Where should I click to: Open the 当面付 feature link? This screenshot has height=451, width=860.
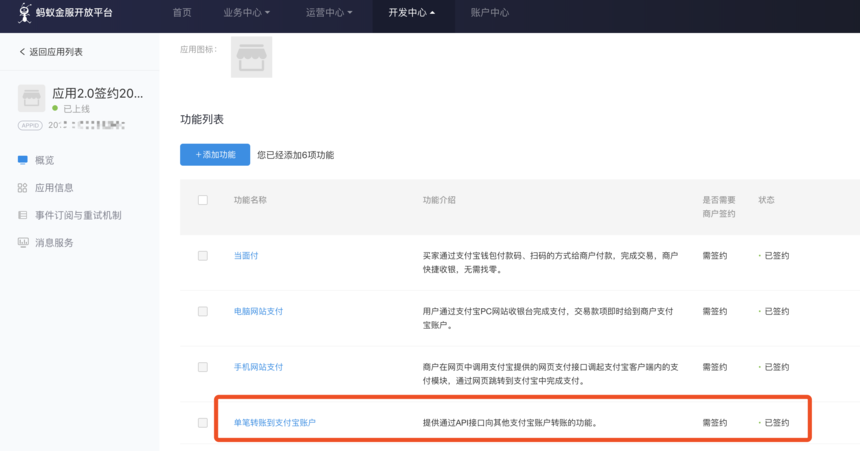tap(246, 256)
